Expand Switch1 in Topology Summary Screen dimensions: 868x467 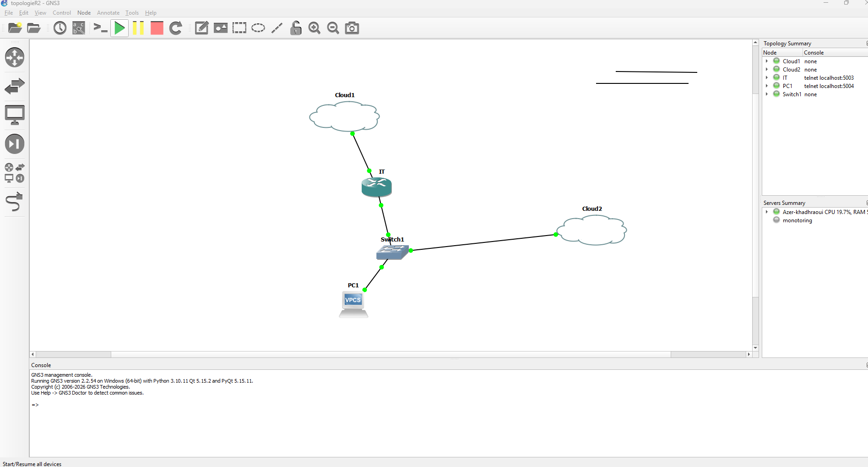pos(767,94)
